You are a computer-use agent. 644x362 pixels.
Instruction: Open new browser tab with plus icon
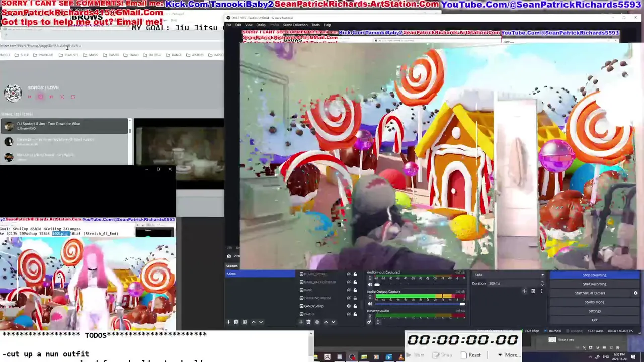click(6, 35)
